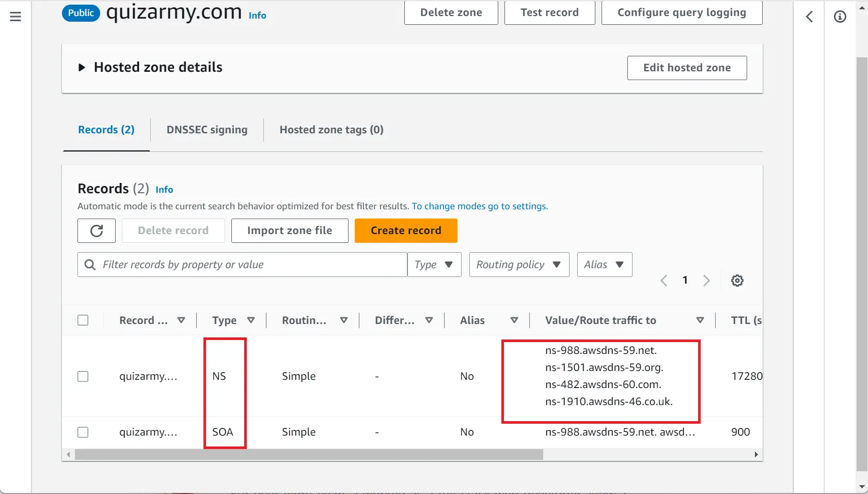Viewport: 868px width, 494px height.
Task: Click horizontal scrollbar right arrow
Action: (x=756, y=455)
